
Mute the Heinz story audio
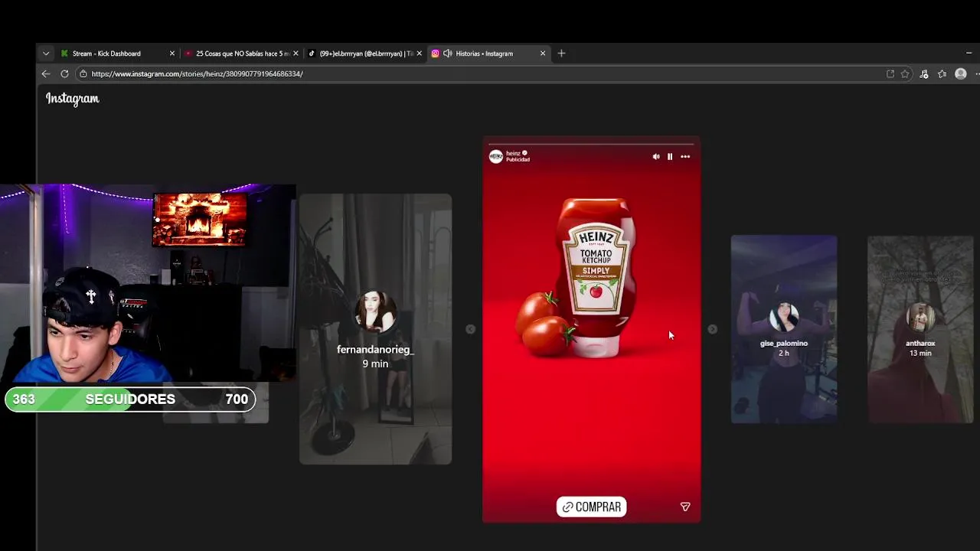pyautogui.click(x=655, y=156)
